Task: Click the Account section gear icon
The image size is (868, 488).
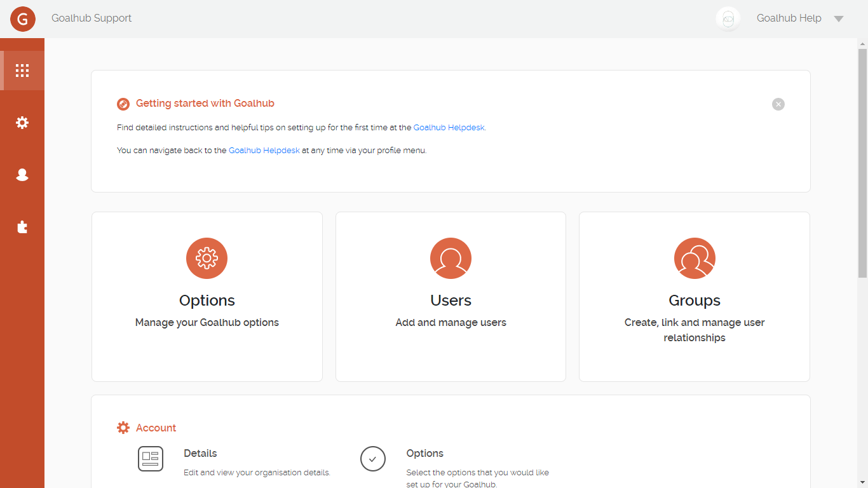Action: pyautogui.click(x=123, y=428)
